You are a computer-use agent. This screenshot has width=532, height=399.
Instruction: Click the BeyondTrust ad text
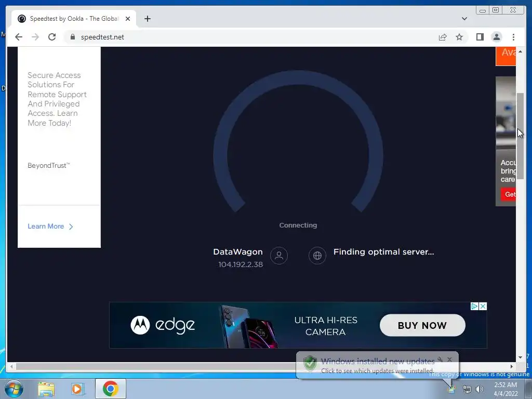pos(48,166)
